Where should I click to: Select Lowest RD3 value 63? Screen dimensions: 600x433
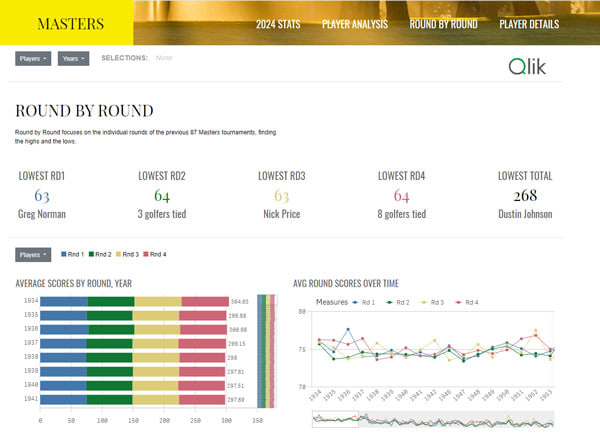pyautogui.click(x=282, y=196)
